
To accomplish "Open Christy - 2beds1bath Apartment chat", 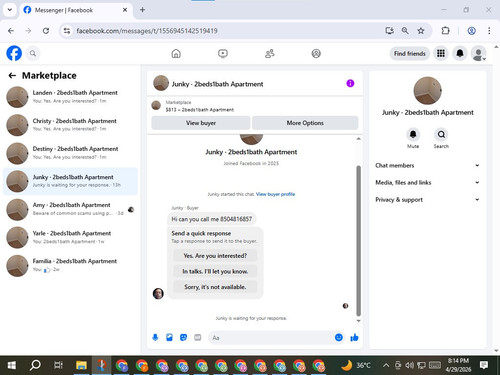I will click(x=70, y=125).
